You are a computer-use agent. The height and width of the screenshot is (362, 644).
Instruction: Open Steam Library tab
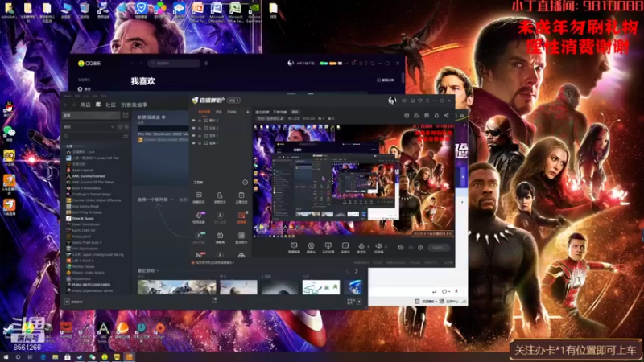coord(98,105)
